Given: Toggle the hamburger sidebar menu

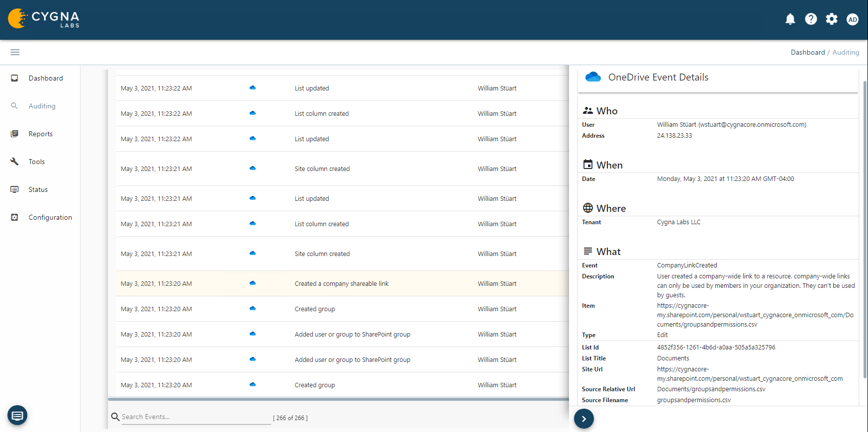Looking at the screenshot, I should [15, 52].
